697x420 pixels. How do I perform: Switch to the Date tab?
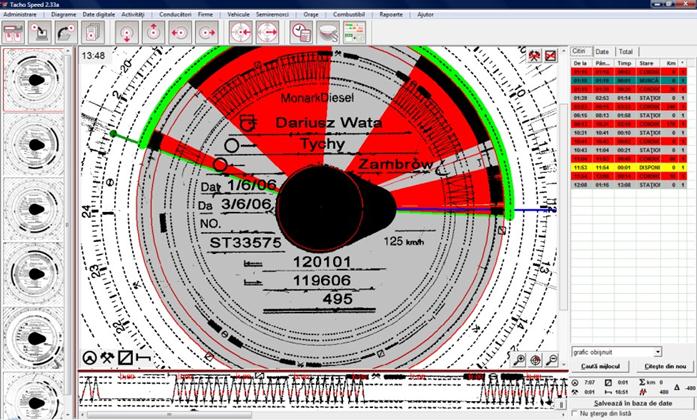[602, 52]
